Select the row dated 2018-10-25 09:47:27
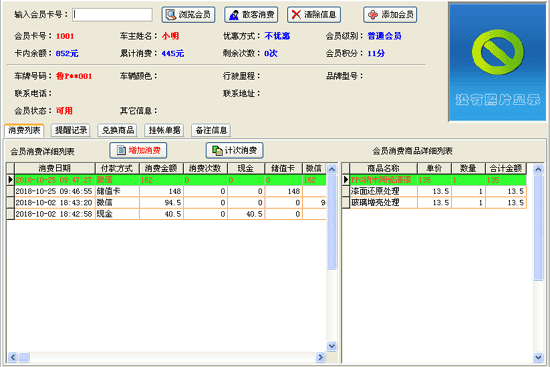Image resolution: width=550 pixels, height=367 pixels. 167,180
